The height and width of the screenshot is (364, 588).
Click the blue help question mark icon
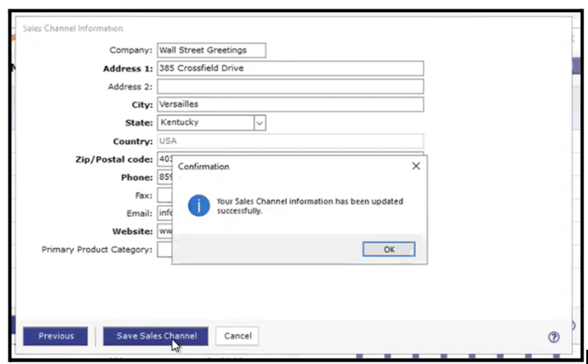coord(554,336)
